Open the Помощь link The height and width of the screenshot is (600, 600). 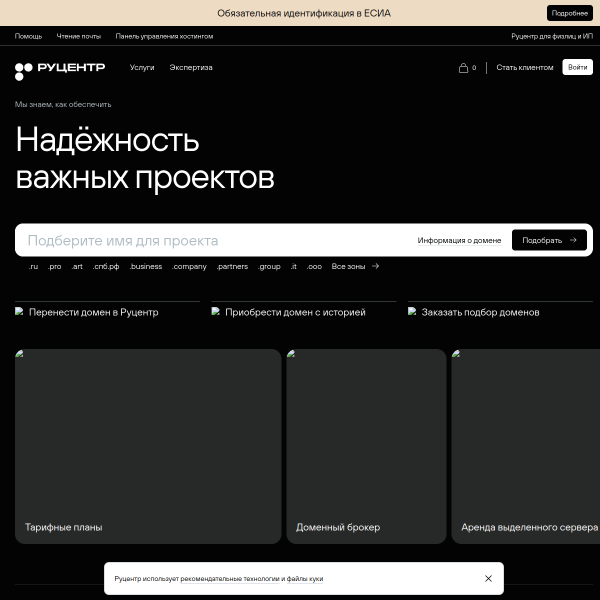(28, 36)
